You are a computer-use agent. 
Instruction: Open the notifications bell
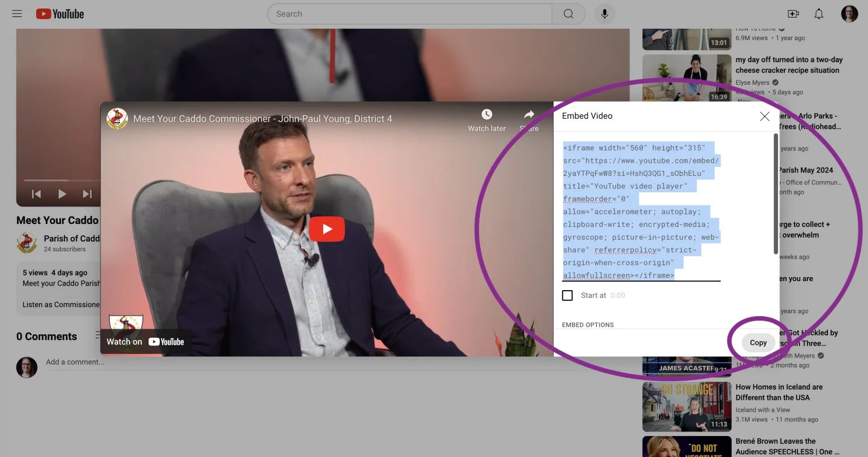pyautogui.click(x=819, y=14)
